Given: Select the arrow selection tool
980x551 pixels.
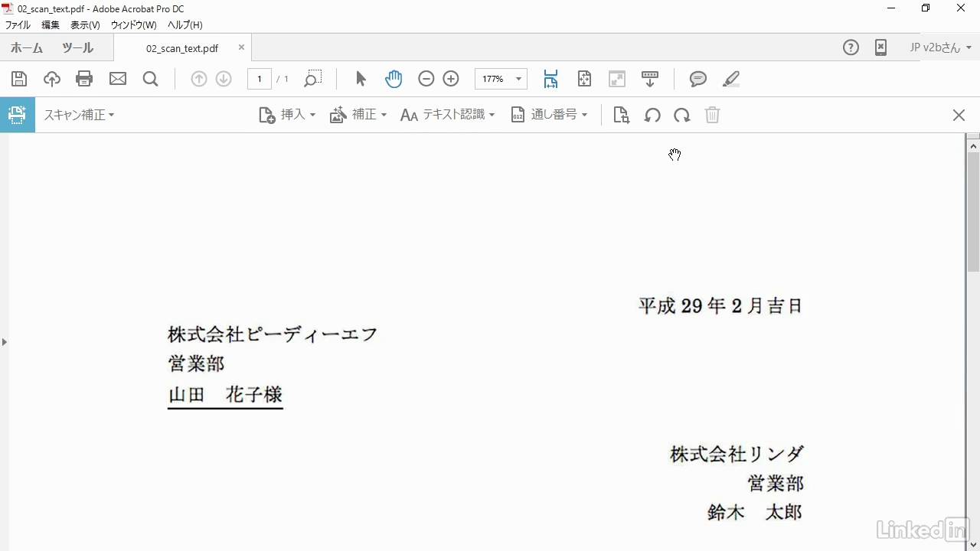Looking at the screenshot, I should [x=361, y=79].
